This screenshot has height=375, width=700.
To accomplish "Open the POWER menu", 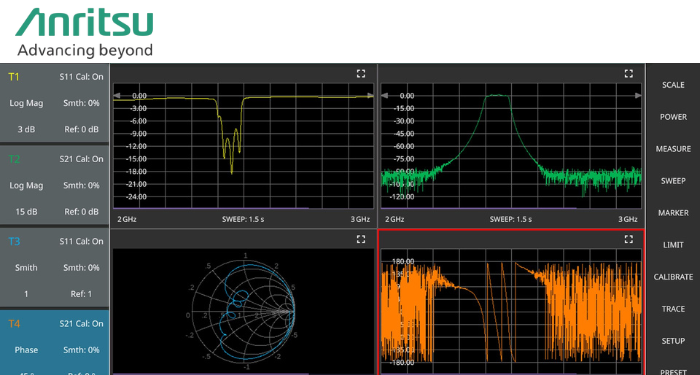I will [x=673, y=117].
